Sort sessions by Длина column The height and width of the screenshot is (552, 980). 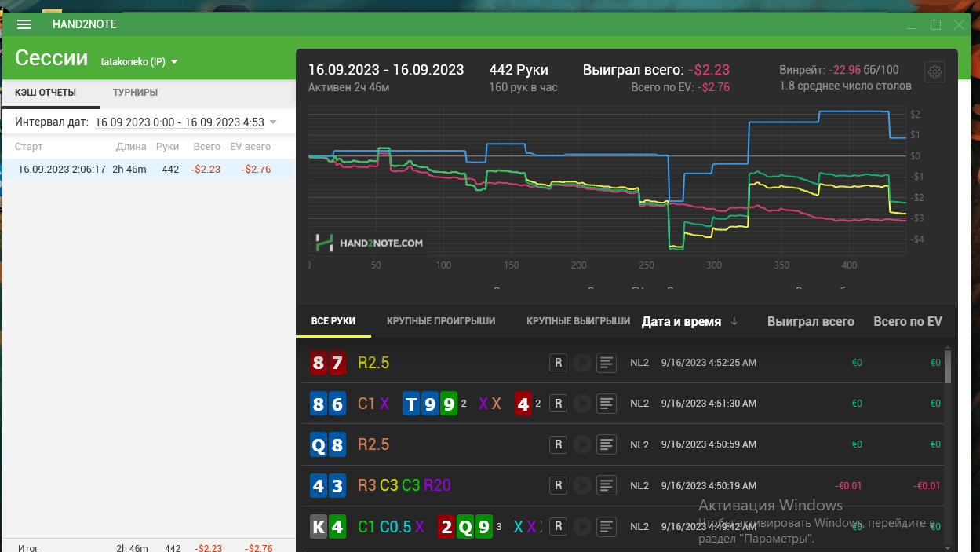pyautogui.click(x=131, y=147)
